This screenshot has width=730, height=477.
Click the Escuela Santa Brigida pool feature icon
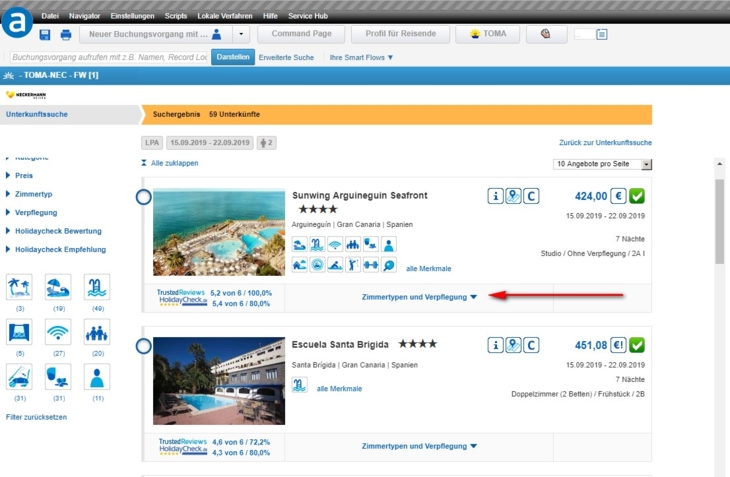tap(299, 385)
